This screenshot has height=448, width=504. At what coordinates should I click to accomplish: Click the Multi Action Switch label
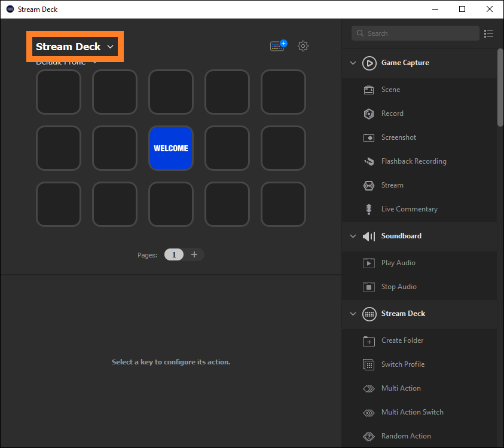click(413, 412)
